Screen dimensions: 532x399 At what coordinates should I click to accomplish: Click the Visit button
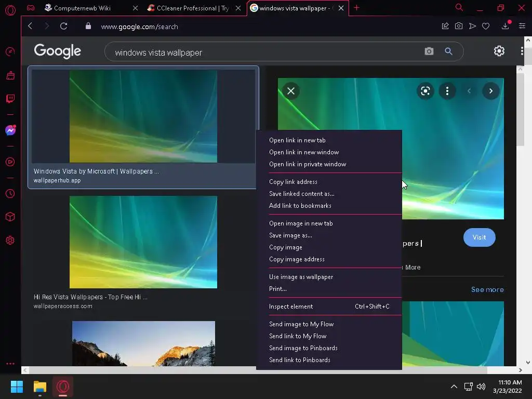tap(479, 237)
